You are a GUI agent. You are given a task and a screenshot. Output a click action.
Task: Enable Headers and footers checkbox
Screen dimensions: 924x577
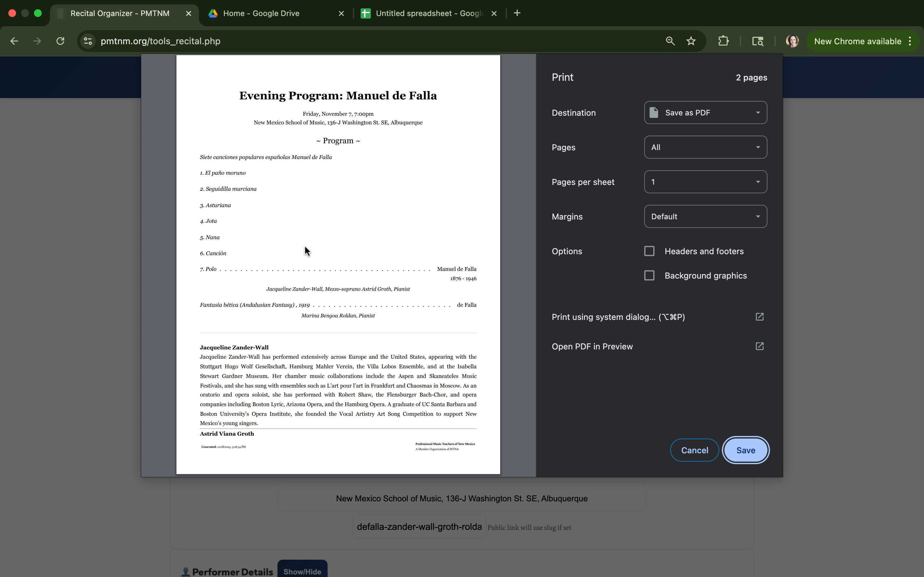coord(649,251)
